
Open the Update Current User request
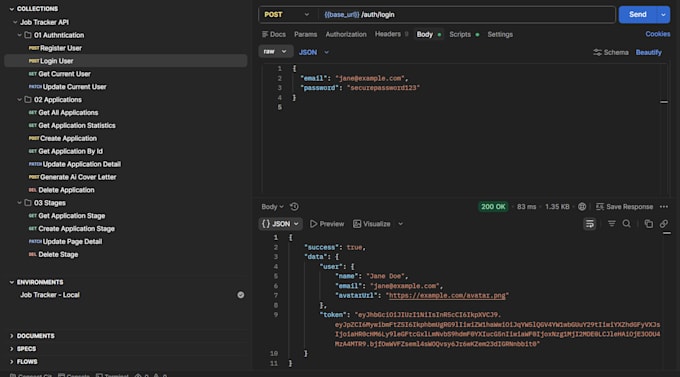(126, 87)
